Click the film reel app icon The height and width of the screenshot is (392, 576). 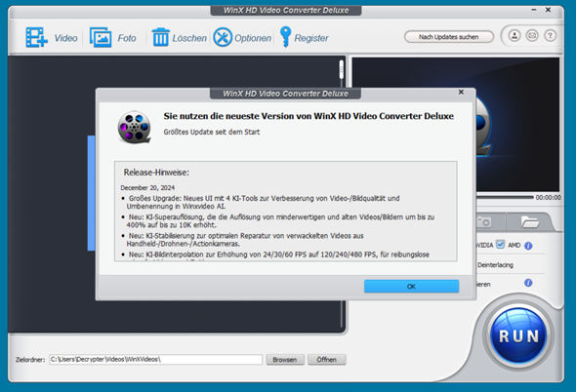(134, 127)
